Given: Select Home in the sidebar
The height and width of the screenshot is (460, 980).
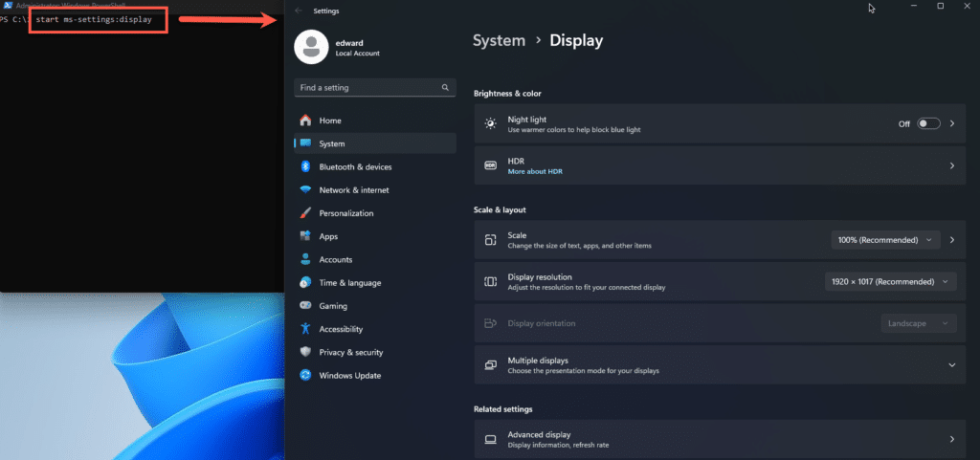Looking at the screenshot, I should [375, 120].
